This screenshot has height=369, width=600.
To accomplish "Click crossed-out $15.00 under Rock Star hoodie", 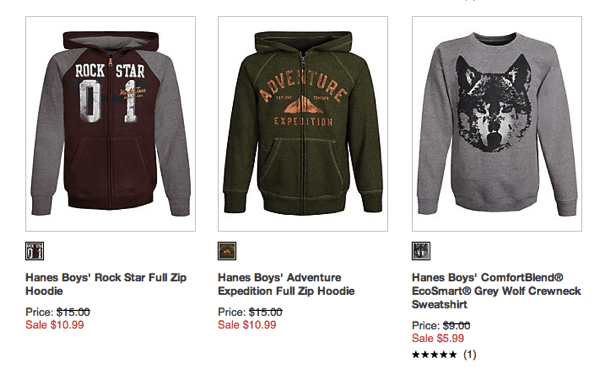I will pyautogui.click(x=73, y=312).
